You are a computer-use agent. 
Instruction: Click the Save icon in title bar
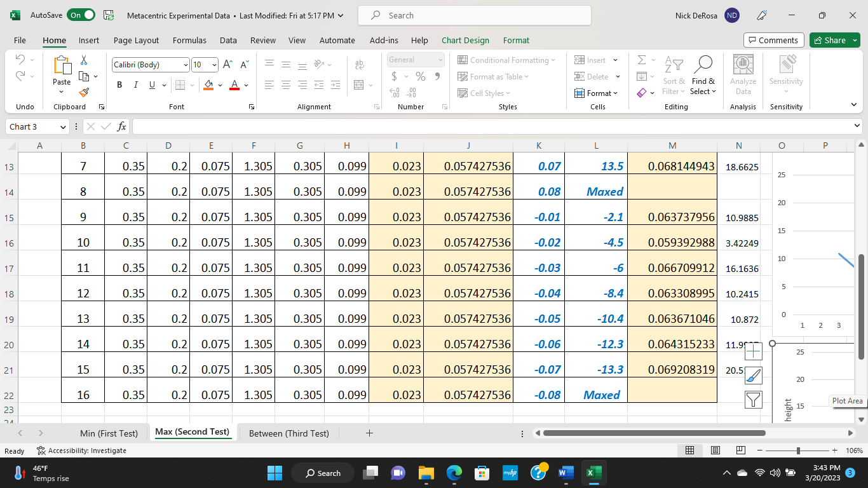click(x=109, y=15)
